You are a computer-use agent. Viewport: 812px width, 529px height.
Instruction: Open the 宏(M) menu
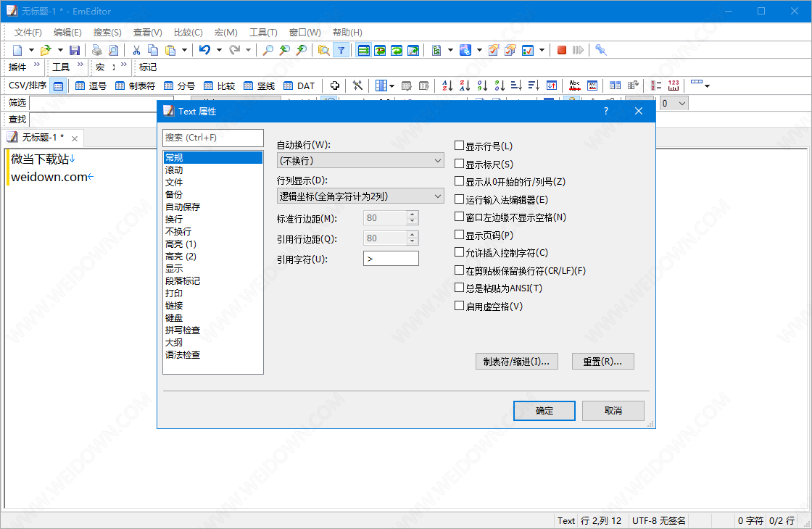point(225,33)
